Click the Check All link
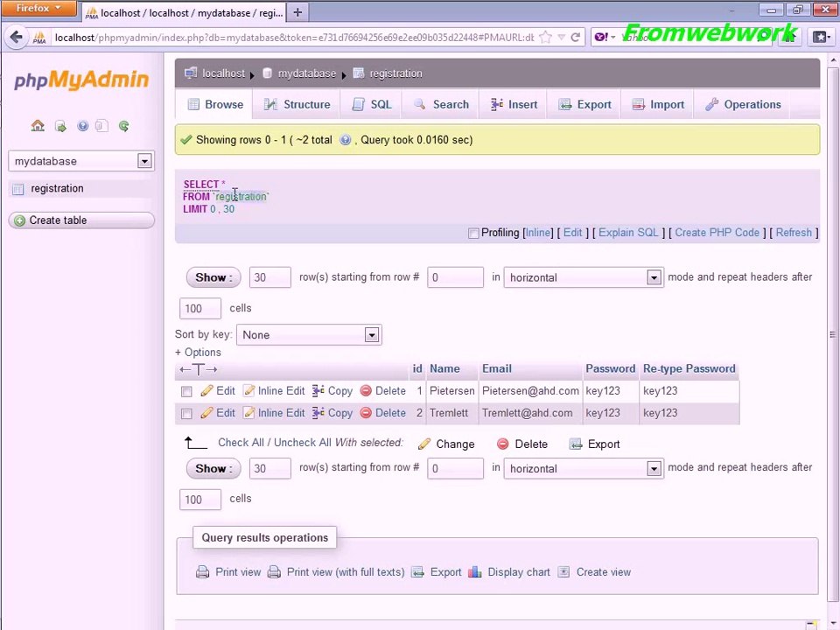This screenshot has width=840, height=630. click(241, 443)
